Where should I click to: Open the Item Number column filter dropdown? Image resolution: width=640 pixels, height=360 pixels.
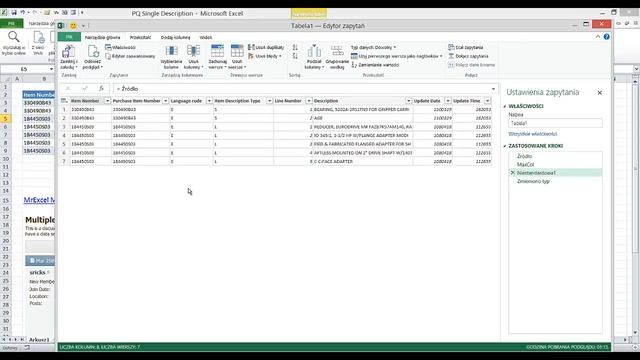(x=107, y=100)
